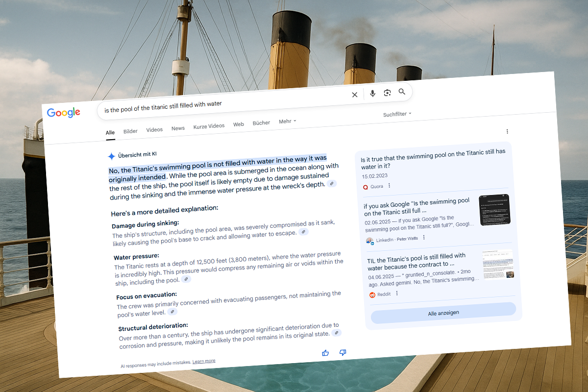
Task: Click the "15.02.2023" date on the Quora card
Action: point(375,176)
